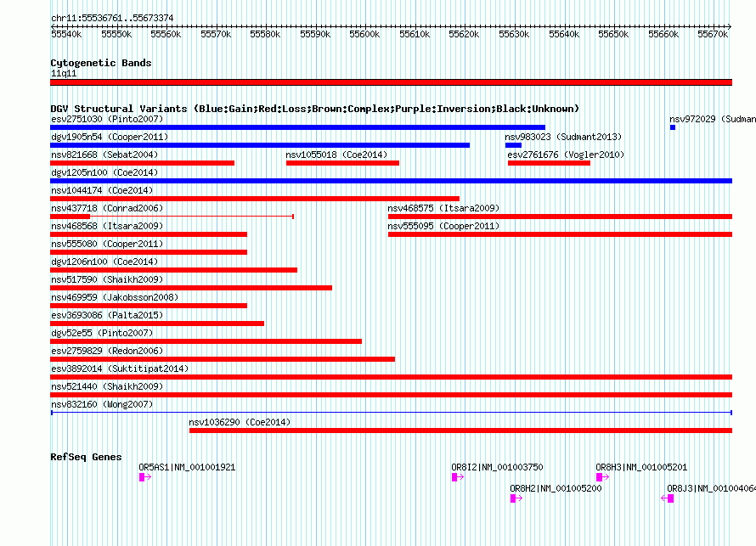
Task: Click the 55600k ruler tick label
Action: (364, 34)
